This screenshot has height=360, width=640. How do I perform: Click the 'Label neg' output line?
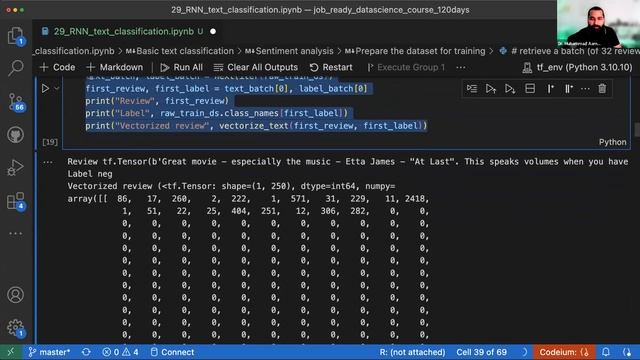[90, 174]
